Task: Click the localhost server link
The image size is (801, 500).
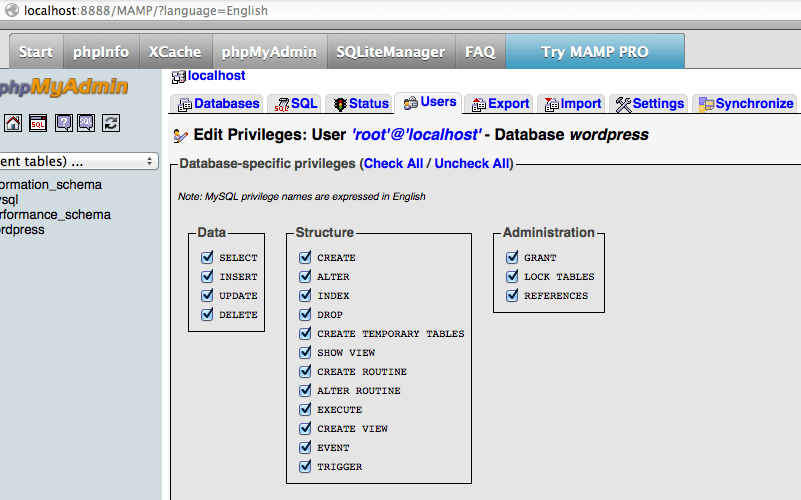Action: click(216, 76)
